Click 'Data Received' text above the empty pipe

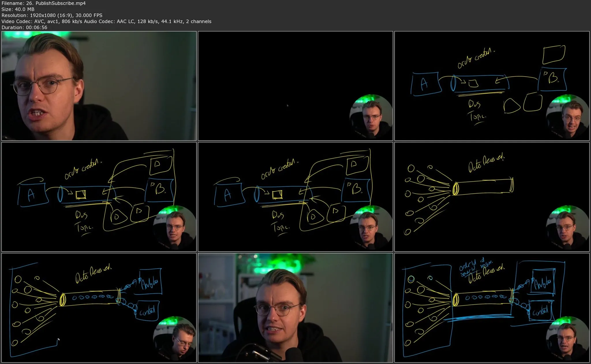click(486, 163)
